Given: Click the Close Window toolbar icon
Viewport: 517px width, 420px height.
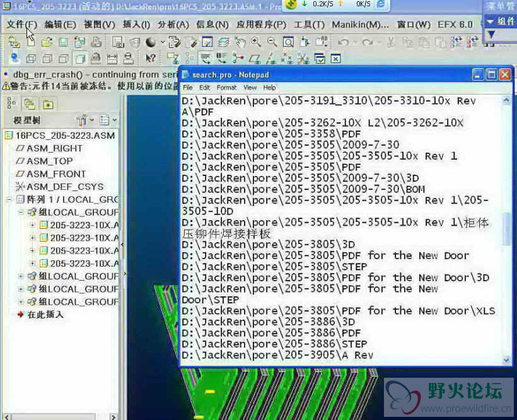Looking at the screenshot, I should pos(335,59).
